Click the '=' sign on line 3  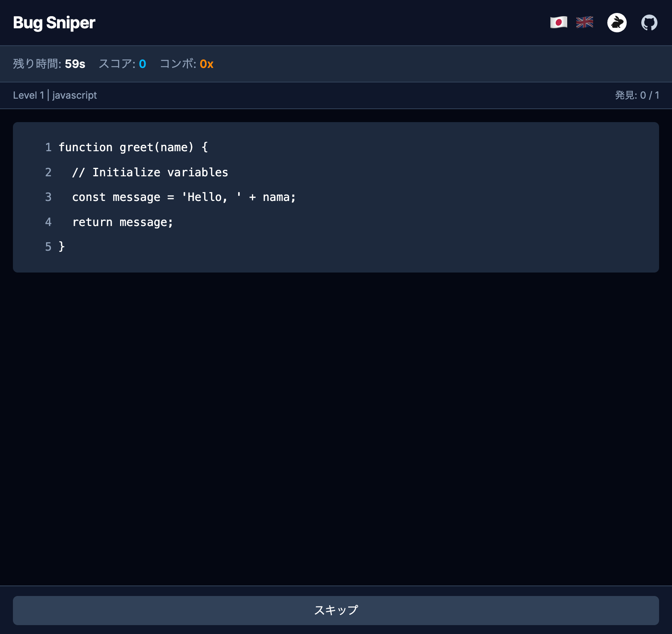[171, 197]
